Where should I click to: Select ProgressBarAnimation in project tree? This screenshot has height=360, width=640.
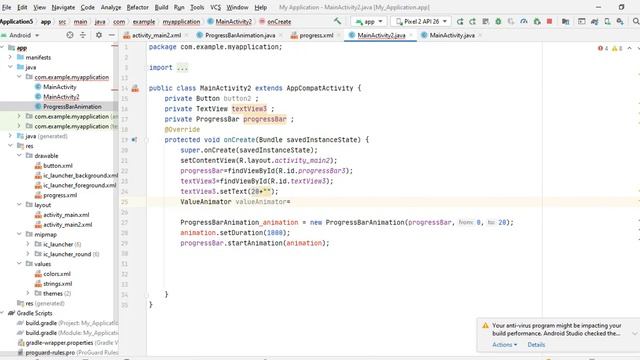72,107
